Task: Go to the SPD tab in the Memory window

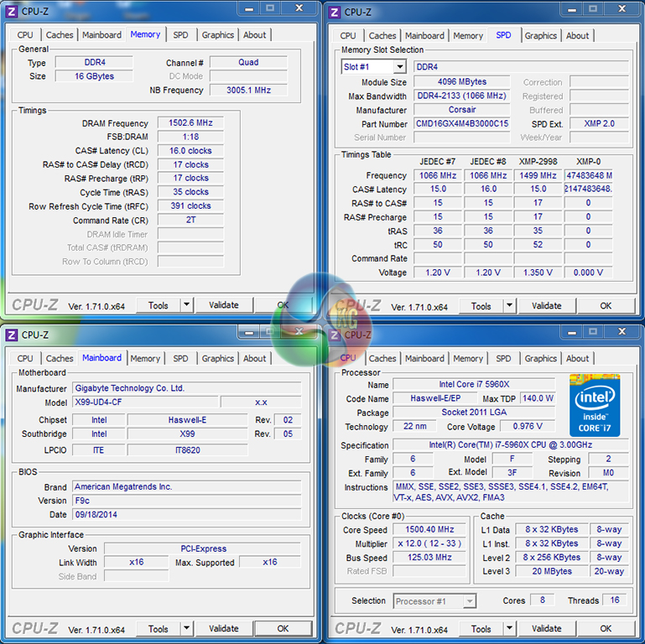Action: pyautogui.click(x=180, y=35)
